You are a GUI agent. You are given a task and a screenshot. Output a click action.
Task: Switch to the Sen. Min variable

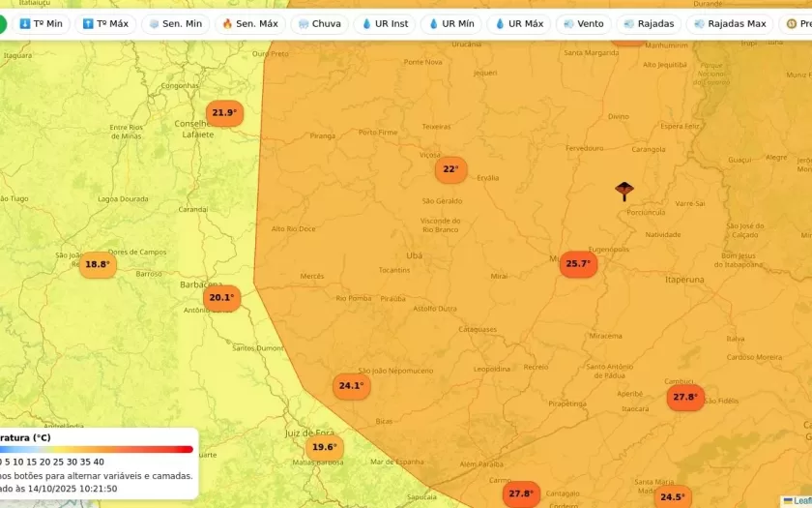click(174, 23)
